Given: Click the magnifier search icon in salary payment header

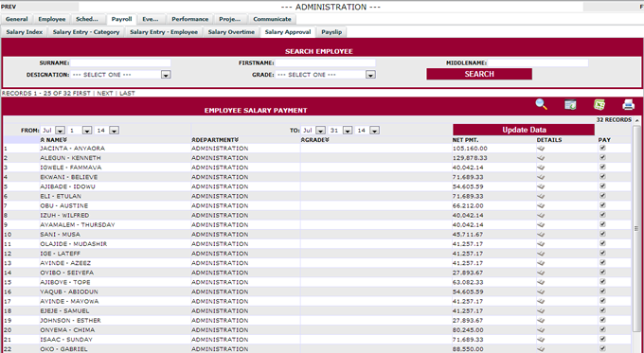Looking at the screenshot, I should point(542,105).
